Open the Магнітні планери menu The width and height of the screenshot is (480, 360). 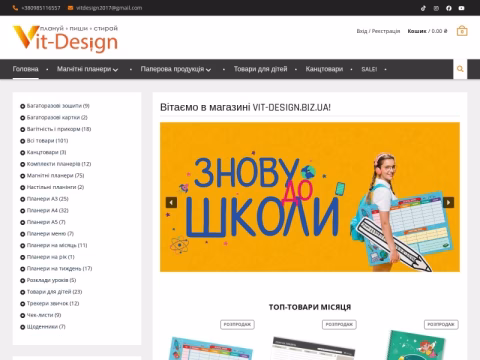pos(84,69)
